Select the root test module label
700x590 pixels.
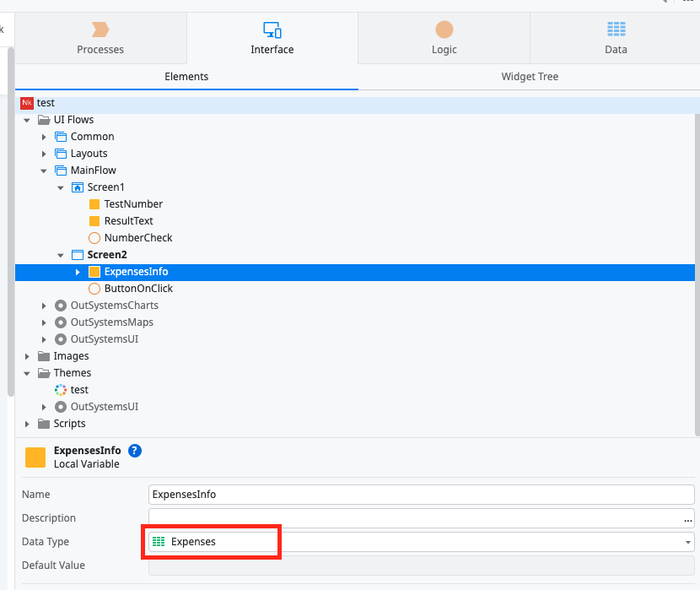46,103
